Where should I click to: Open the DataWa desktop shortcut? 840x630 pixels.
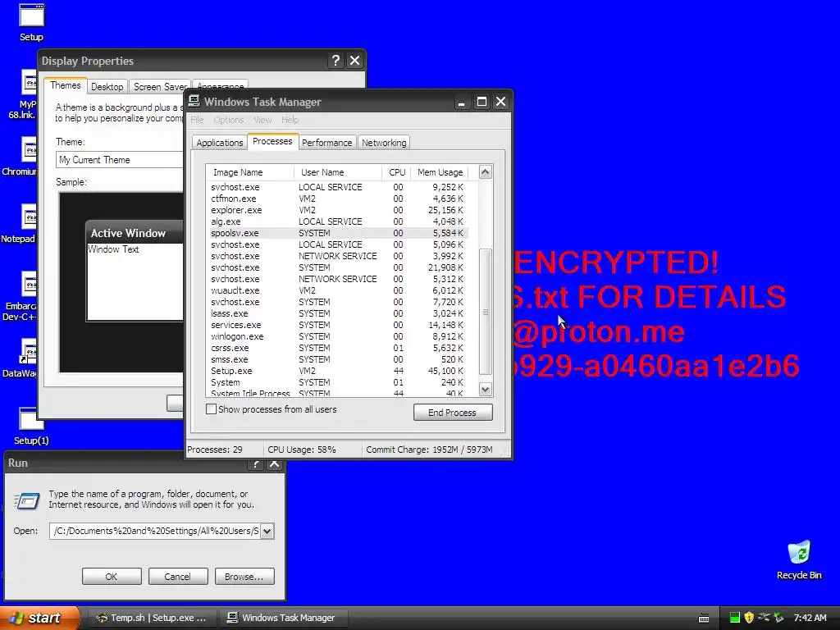[21, 358]
